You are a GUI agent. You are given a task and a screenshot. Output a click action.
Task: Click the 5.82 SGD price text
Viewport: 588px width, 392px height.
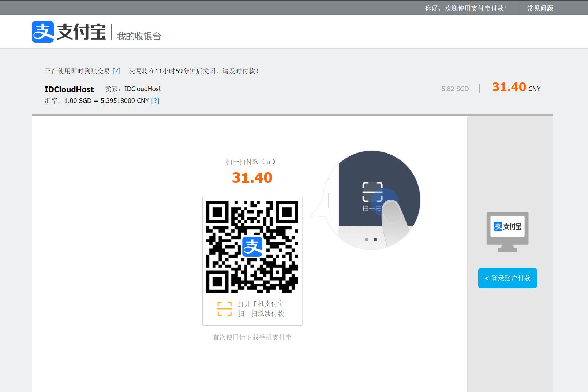tap(455, 89)
